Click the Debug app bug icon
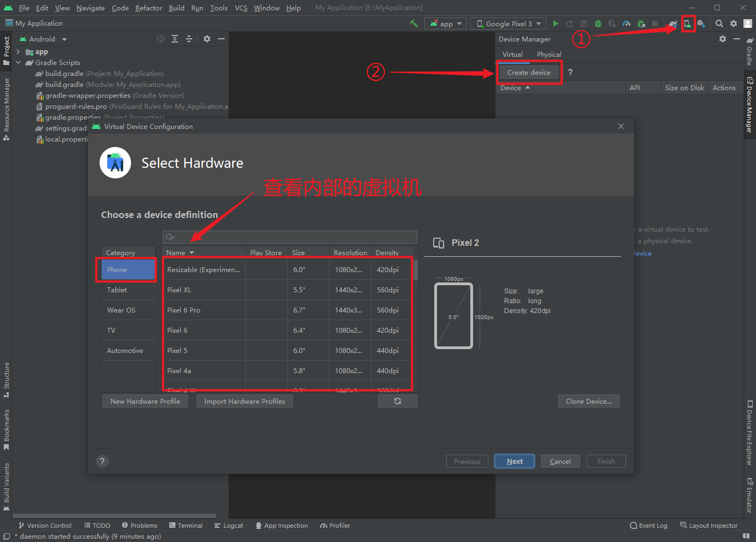 (598, 23)
